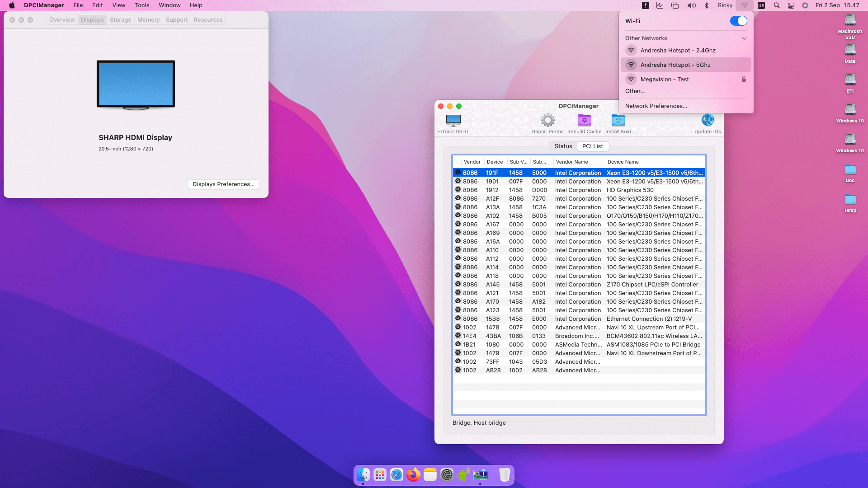This screenshot has width=868, height=488.
Task: Collapse the Other Networks section
Action: pyautogui.click(x=744, y=38)
